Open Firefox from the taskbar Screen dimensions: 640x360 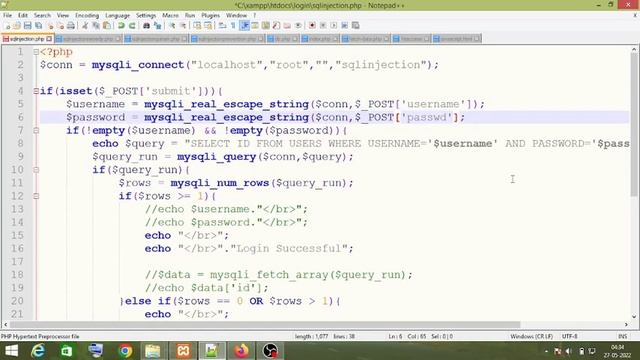pyautogui.click(x=241, y=351)
